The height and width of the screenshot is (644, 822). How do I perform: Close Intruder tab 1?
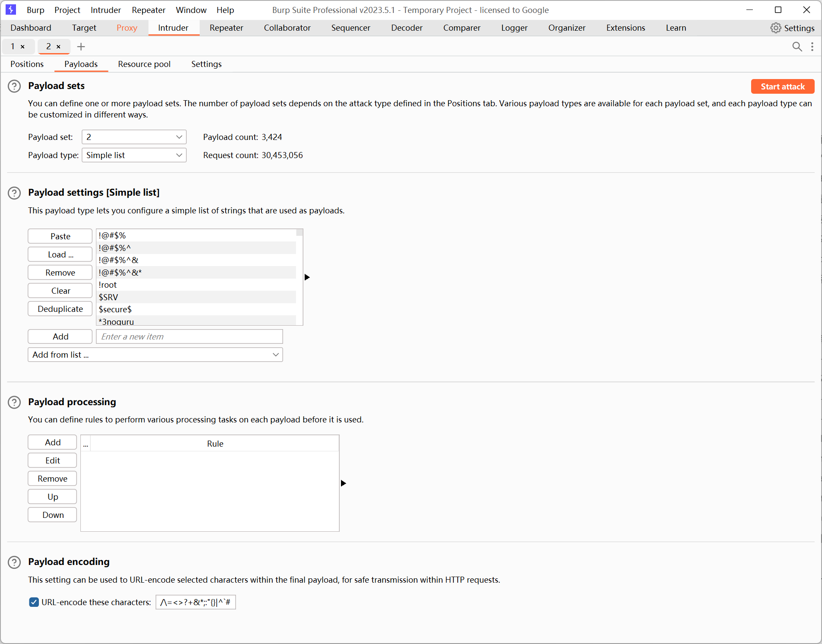tap(22, 47)
